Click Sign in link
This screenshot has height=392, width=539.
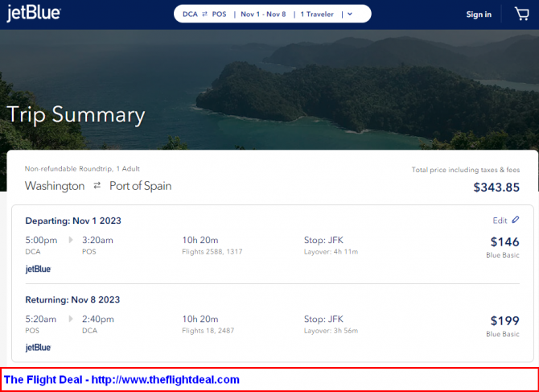(x=479, y=14)
